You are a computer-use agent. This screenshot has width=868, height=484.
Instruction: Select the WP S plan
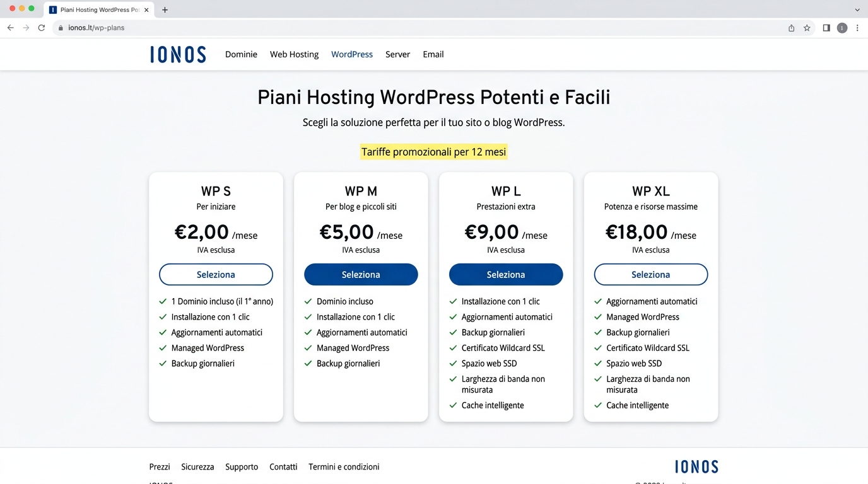216,275
